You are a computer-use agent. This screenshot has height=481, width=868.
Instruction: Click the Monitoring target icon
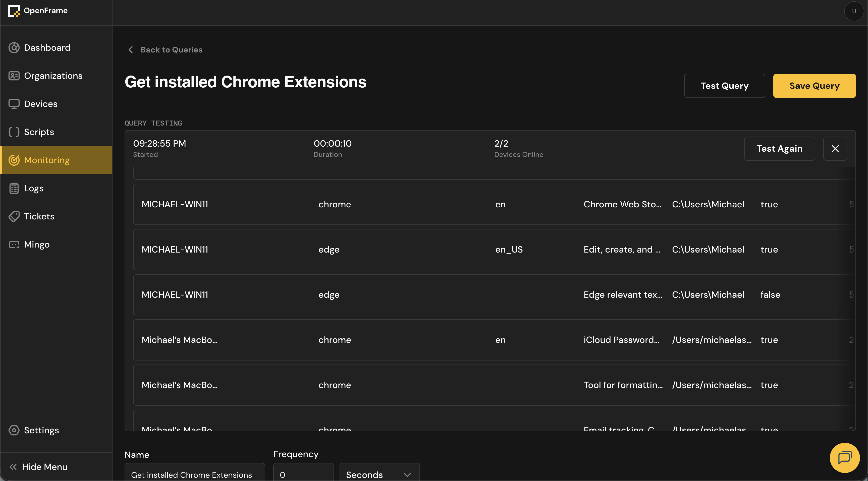click(x=14, y=160)
